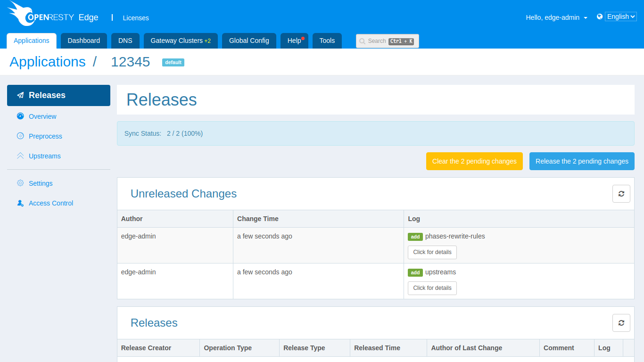Click the Overview icon in sidebar
Image resolution: width=644 pixels, height=362 pixels.
pos(20,116)
